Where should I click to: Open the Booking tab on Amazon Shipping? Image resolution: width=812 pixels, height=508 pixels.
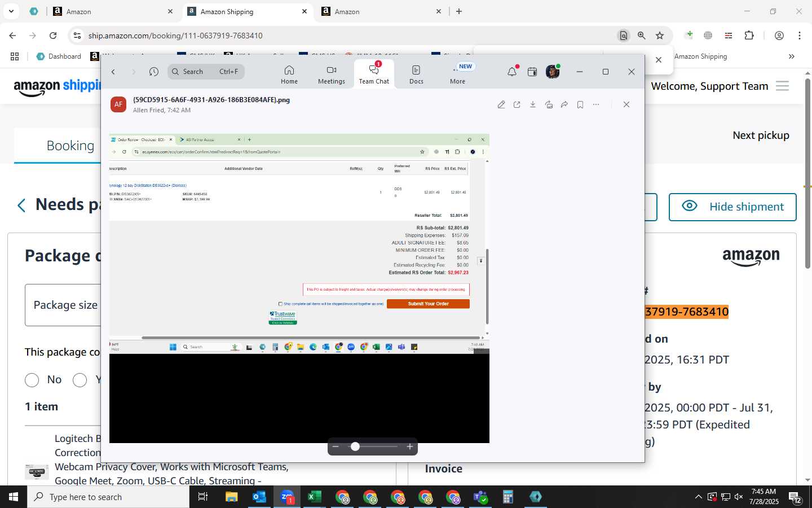(70, 146)
